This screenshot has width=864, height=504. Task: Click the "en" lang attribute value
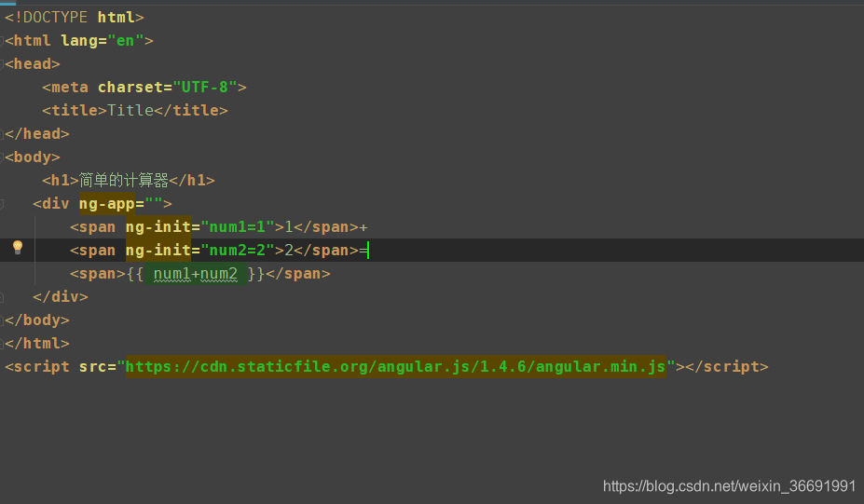[x=126, y=41]
